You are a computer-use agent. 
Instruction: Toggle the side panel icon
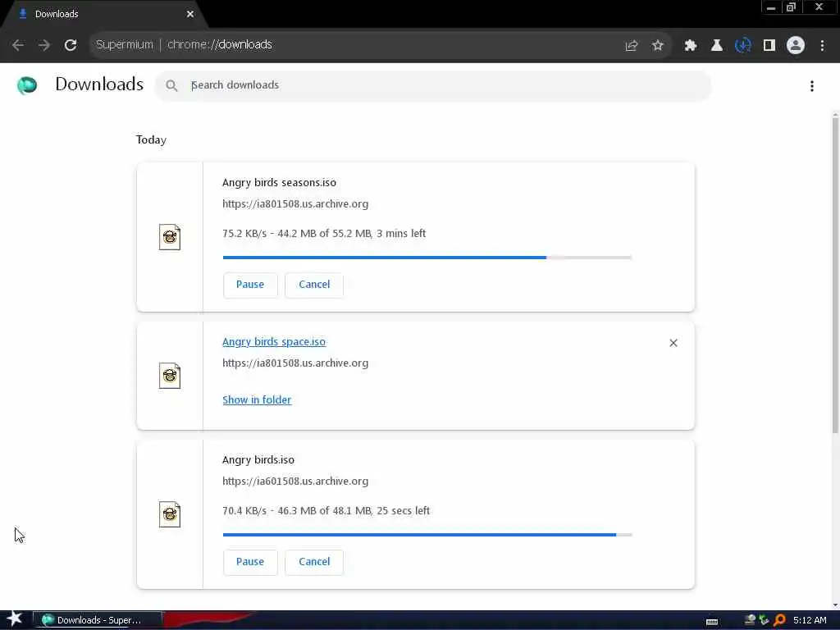769,46
